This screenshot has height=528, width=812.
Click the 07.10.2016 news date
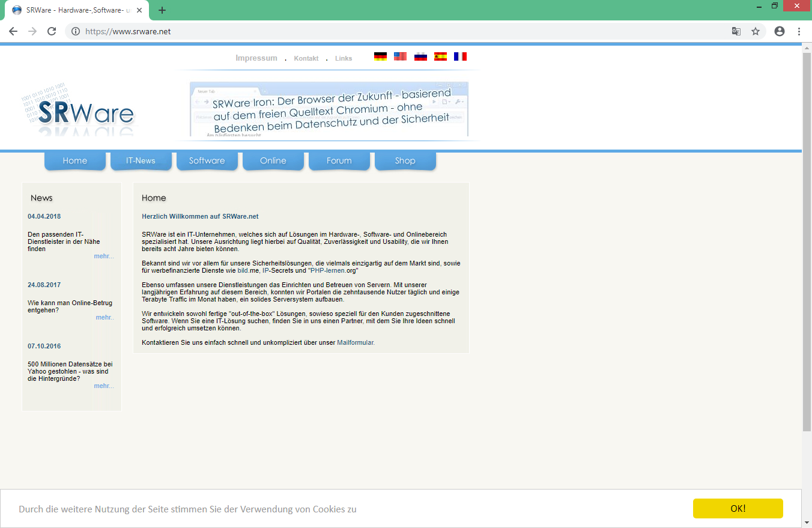point(44,346)
